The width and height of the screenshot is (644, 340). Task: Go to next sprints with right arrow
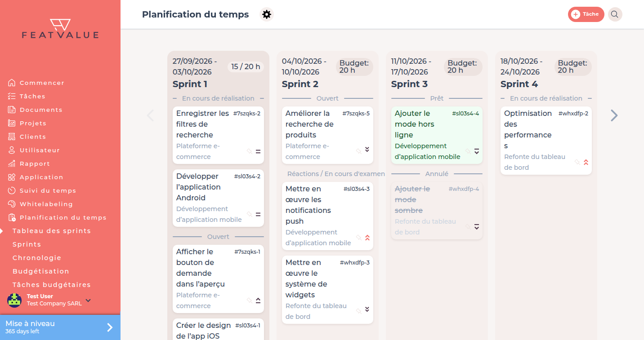coord(614,115)
